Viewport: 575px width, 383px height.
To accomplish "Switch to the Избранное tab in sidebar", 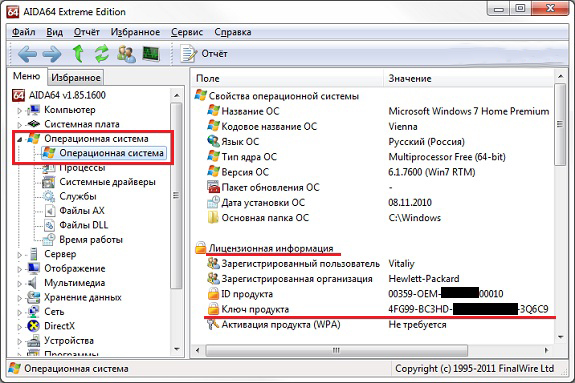I will click(x=76, y=78).
